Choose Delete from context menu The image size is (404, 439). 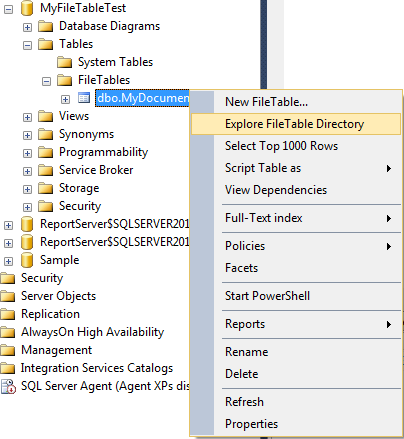pos(296,374)
